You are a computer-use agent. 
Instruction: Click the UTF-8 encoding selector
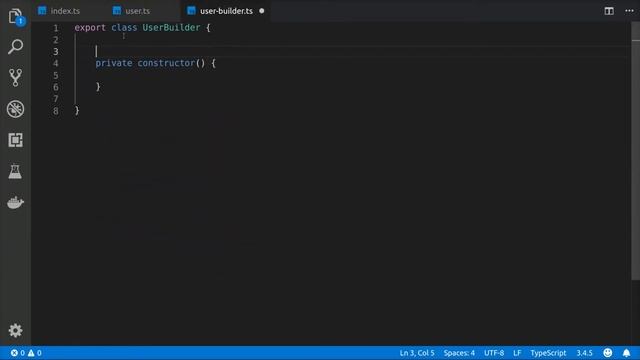pyautogui.click(x=494, y=353)
